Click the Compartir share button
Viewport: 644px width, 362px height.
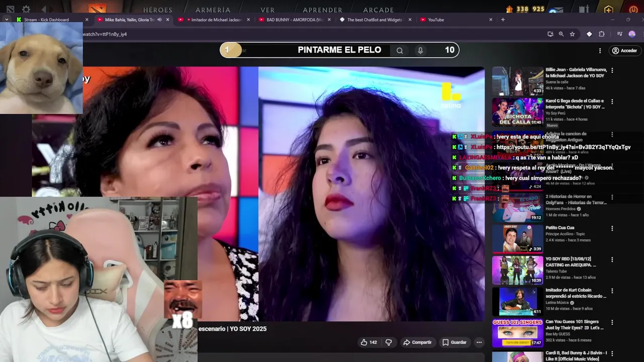417,342
